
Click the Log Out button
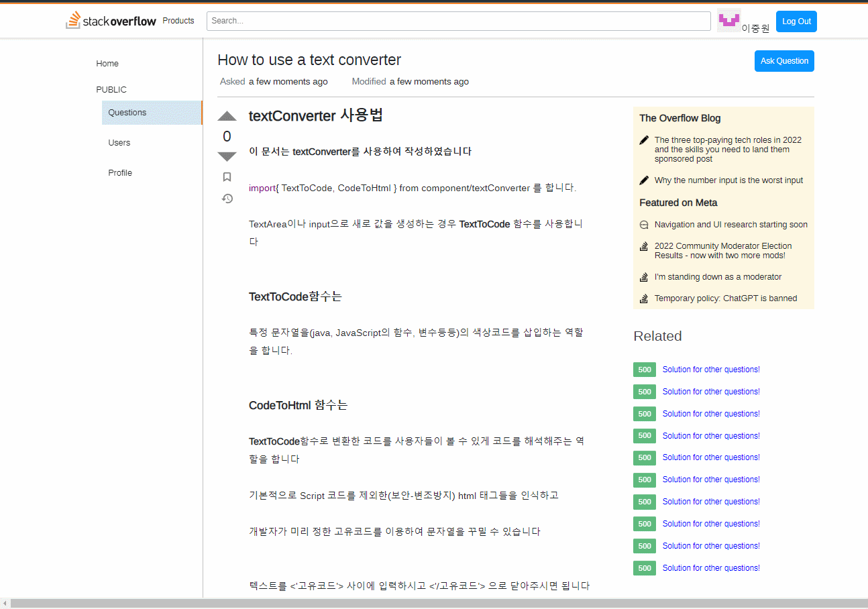[x=796, y=21]
